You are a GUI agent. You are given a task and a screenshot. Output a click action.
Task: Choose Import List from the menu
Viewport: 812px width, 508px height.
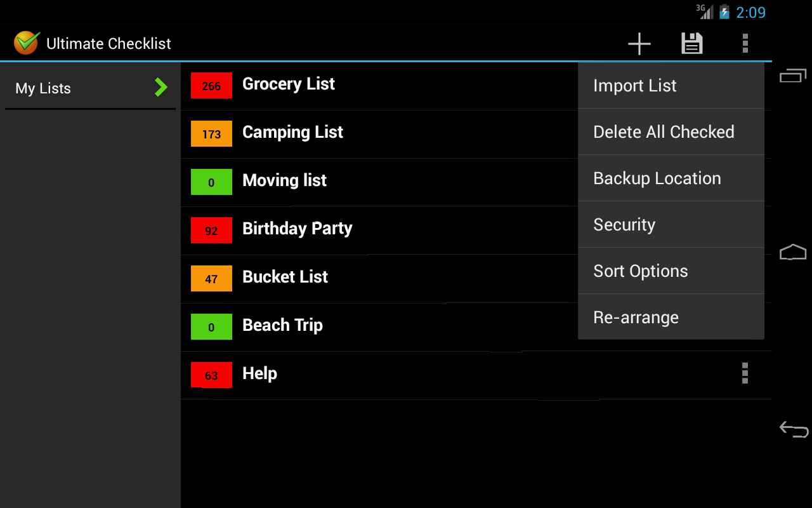[634, 85]
